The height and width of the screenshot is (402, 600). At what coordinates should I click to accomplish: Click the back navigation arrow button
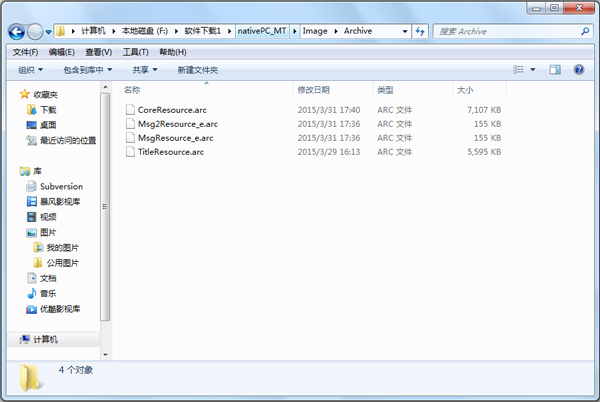[17, 31]
